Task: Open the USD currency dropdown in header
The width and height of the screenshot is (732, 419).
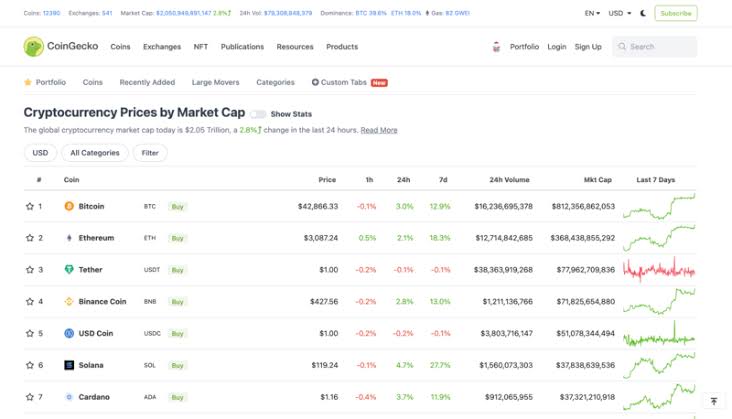Action: click(x=619, y=13)
